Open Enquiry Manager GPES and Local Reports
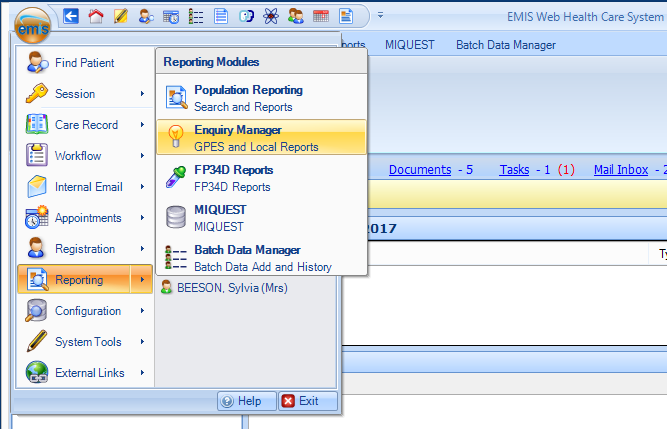This screenshot has width=667, height=429. pos(262,137)
